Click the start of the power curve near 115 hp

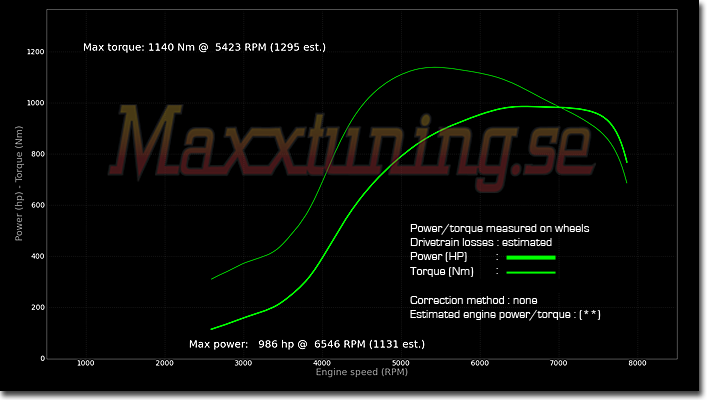pos(212,329)
